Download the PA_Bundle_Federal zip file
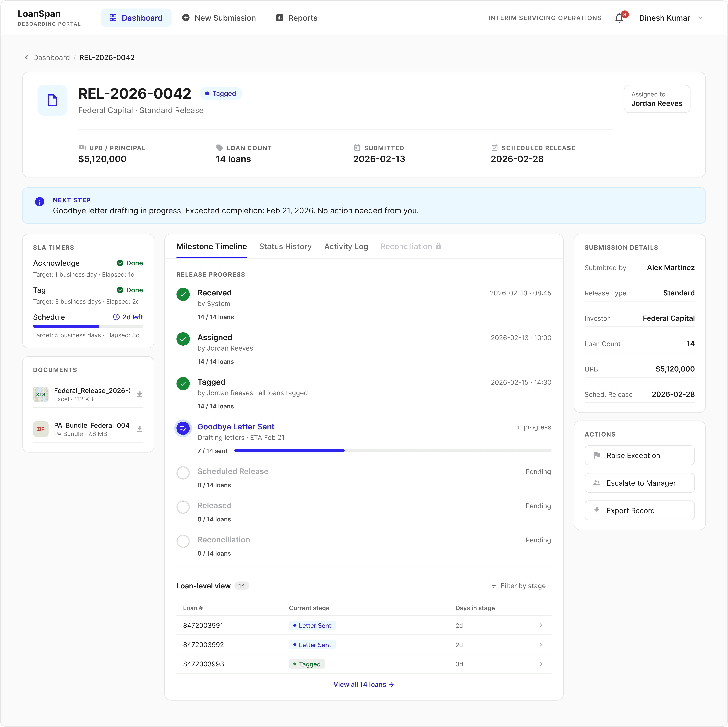 (139, 429)
